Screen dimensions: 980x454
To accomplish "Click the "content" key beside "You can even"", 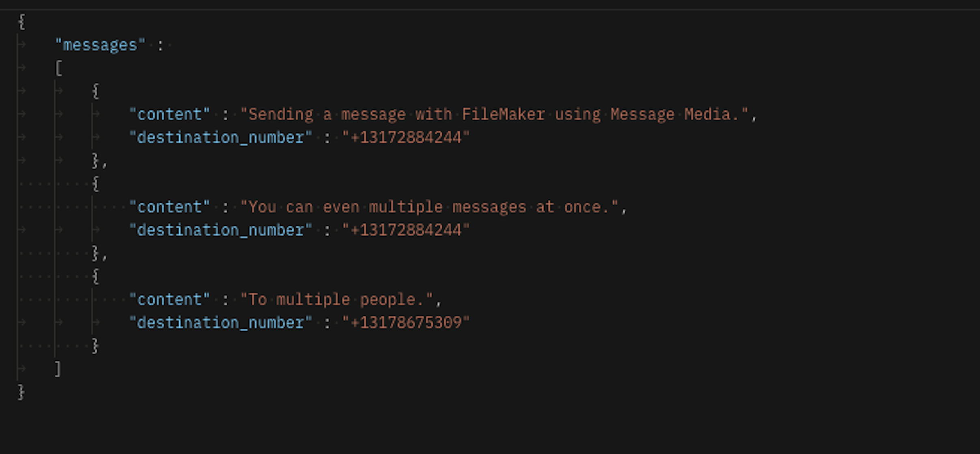I will point(170,207).
